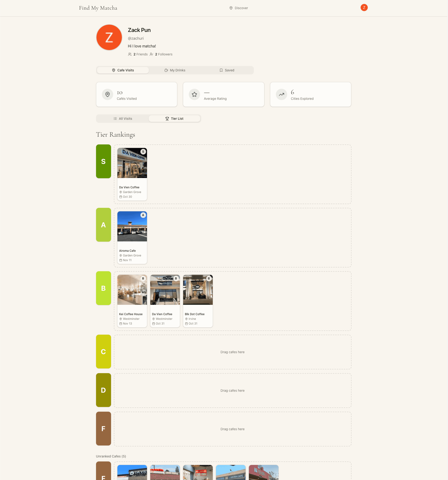The image size is (448, 480).
Task: Click the coffee cup icon on My Drinks tab
Action: tap(166, 70)
